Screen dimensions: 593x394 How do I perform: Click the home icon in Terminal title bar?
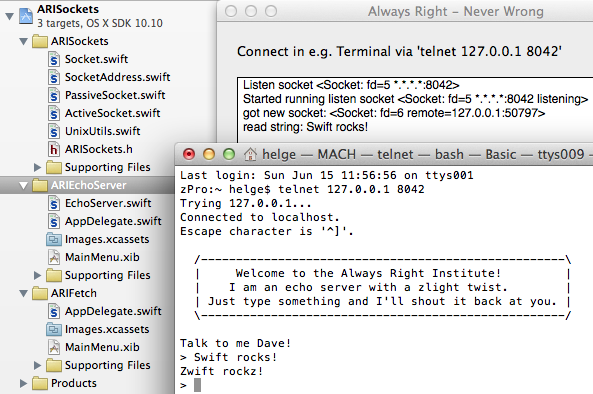point(250,154)
